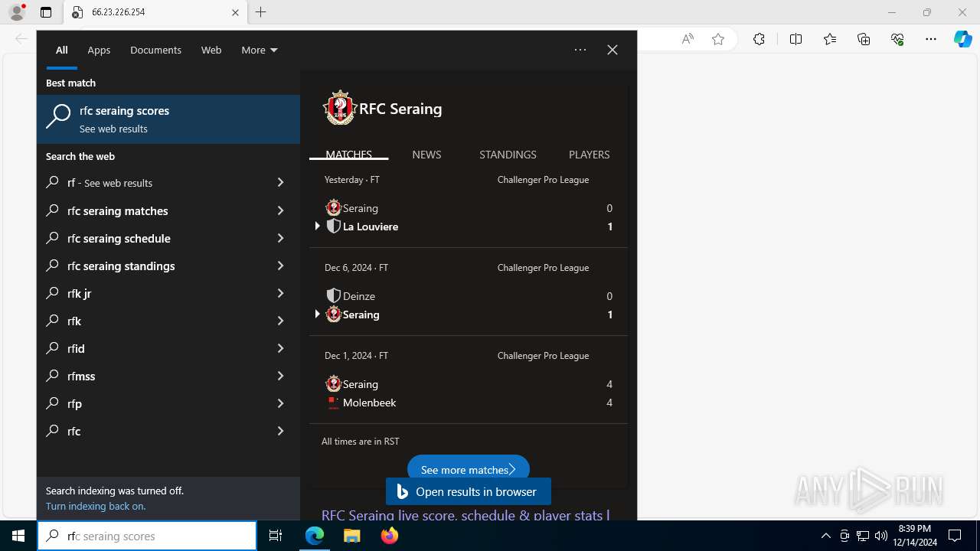Click the Read aloud icon in address bar
Screen dimensions: 980x551
[x=688, y=39]
